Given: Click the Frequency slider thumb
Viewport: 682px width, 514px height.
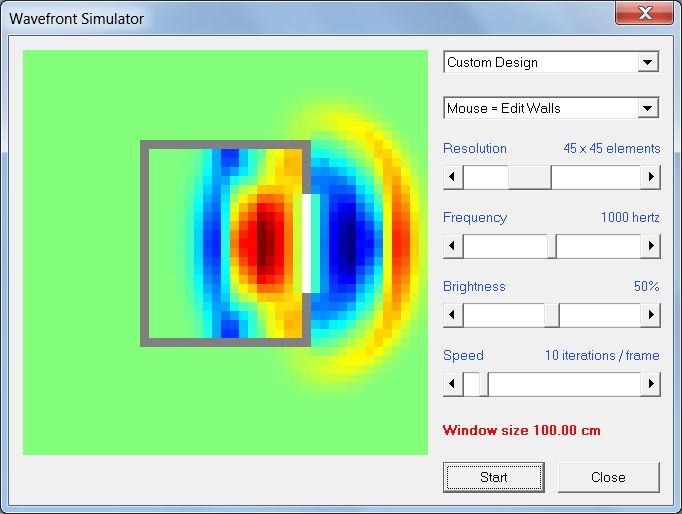Looking at the screenshot, I should point(552,246).
